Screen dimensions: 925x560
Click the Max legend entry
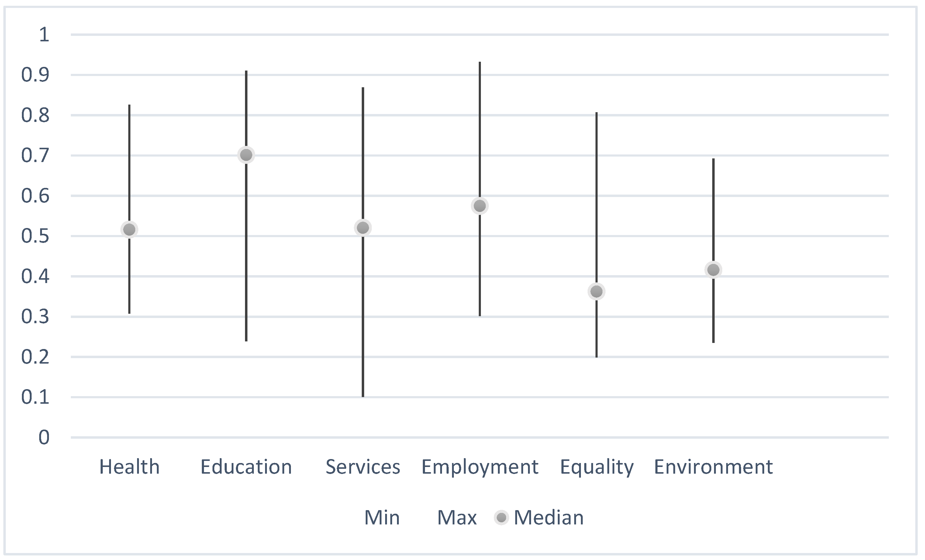click(x=457, y=517)
